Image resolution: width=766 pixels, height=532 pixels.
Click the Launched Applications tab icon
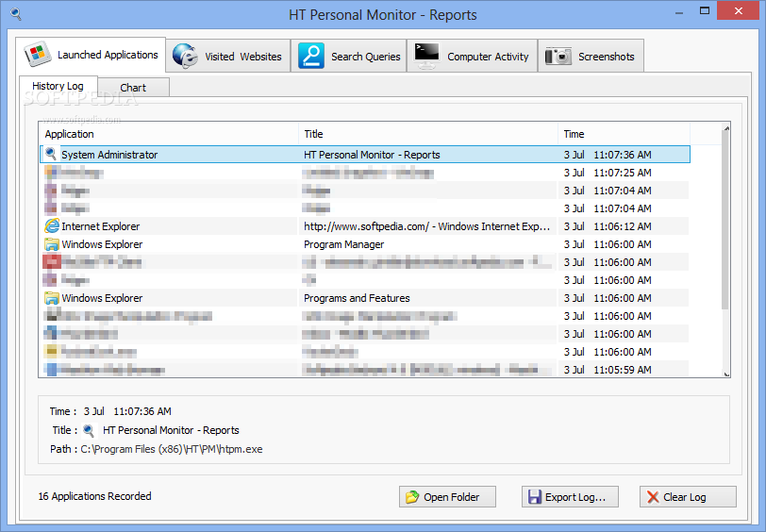(38, 54)
